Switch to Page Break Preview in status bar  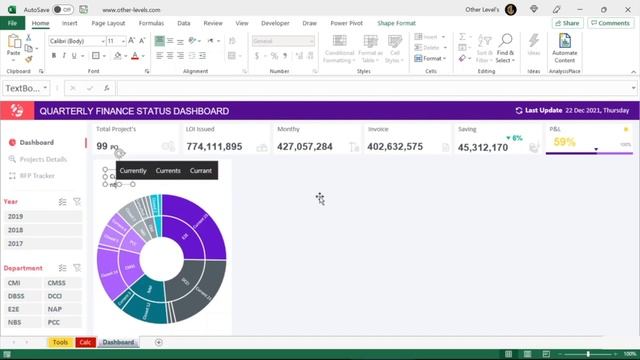pyautogui.click(x=546, y=354)
